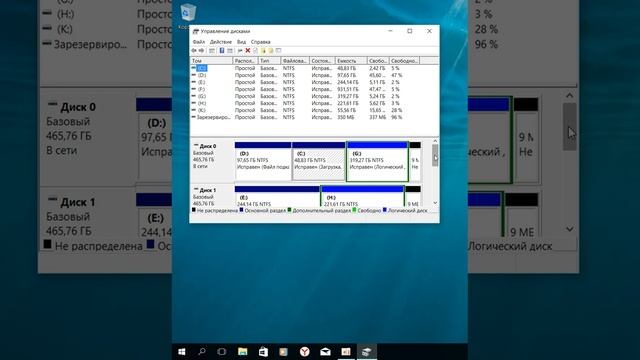640x360 pixels.
Task: Select the (G:) 319,27 ГБ partition block
Action: tap(377, 161)
